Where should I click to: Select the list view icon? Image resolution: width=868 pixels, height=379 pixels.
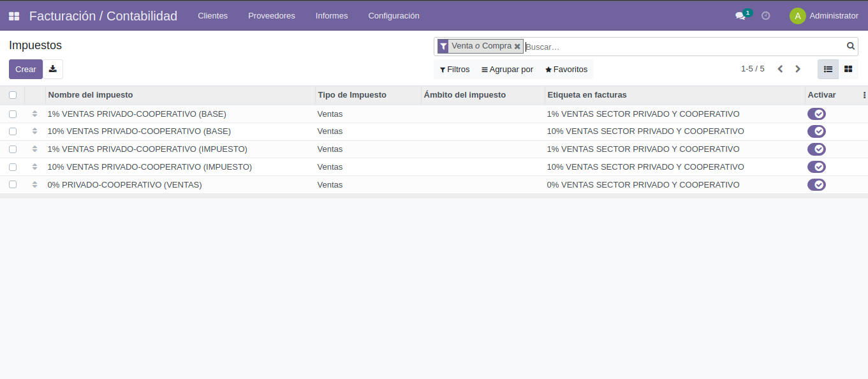828,69
